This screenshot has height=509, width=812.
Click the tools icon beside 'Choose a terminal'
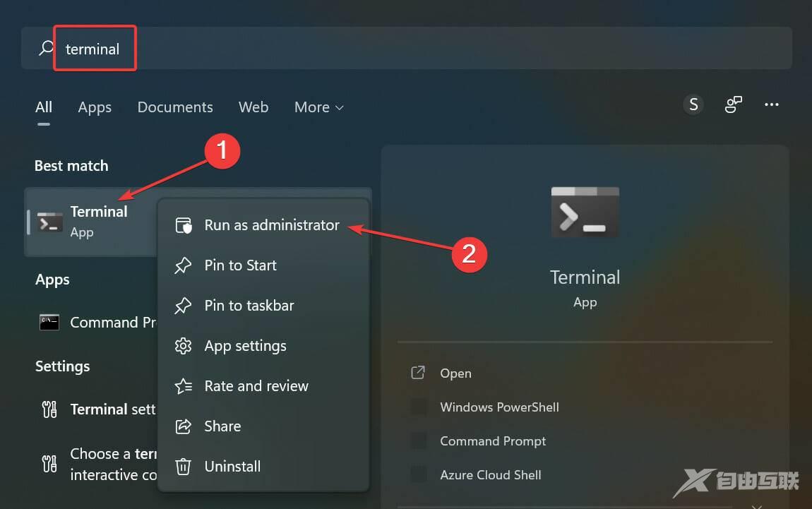[49, 463]
